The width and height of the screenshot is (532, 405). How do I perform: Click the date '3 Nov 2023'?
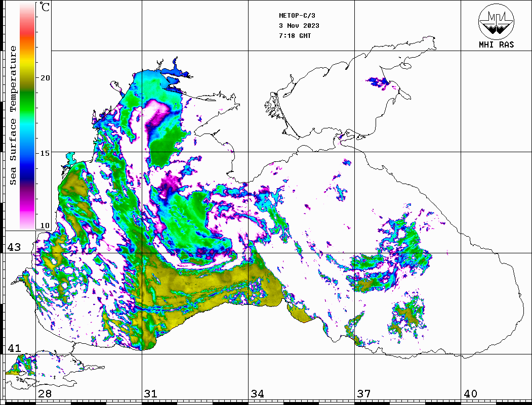299,26
